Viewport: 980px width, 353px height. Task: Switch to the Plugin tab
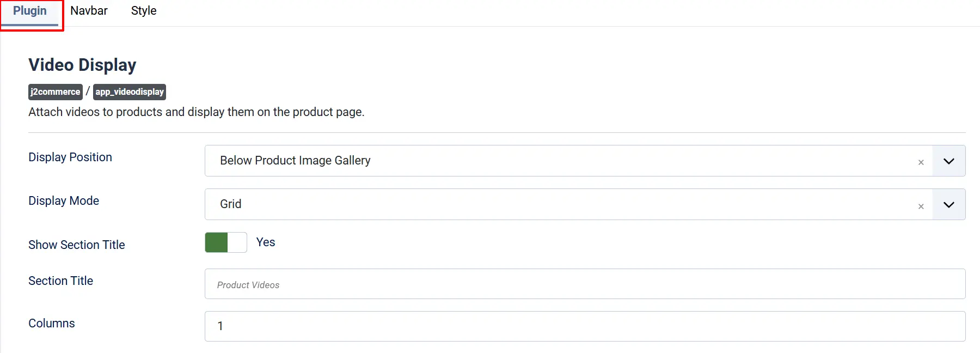(x=30, y=11)
